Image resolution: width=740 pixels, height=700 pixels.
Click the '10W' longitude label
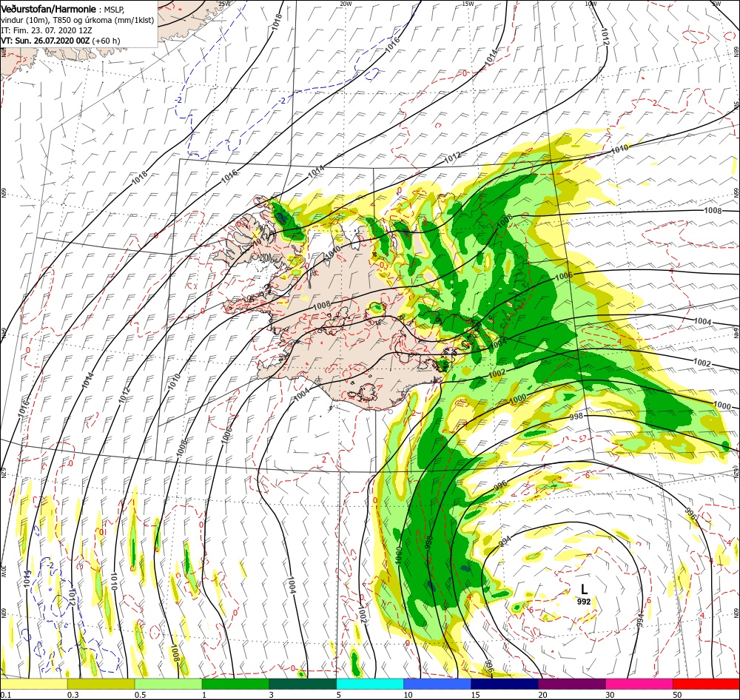pos(591,4)
